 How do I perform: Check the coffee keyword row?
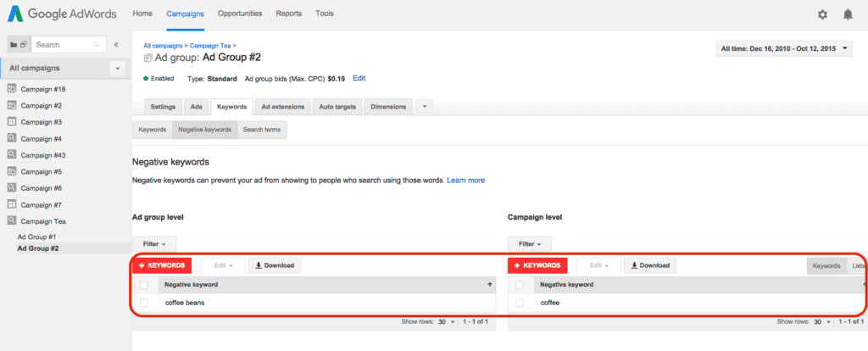point(520,303)
